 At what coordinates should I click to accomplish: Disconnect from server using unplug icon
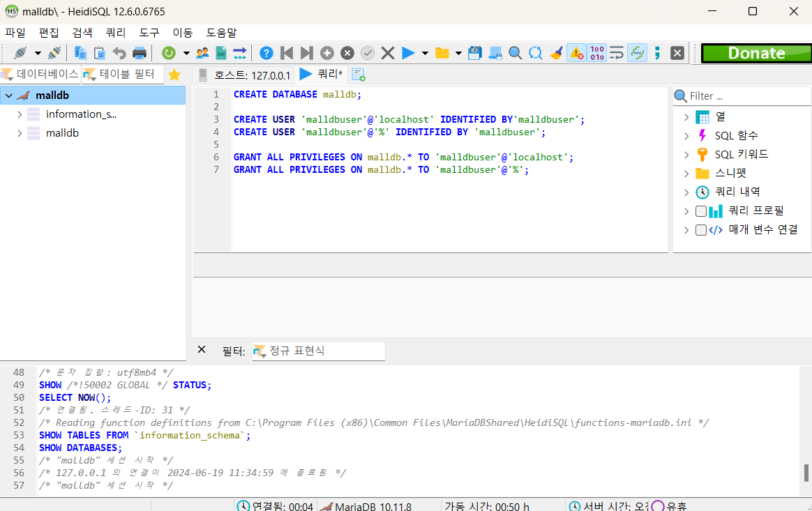point(54,53)
